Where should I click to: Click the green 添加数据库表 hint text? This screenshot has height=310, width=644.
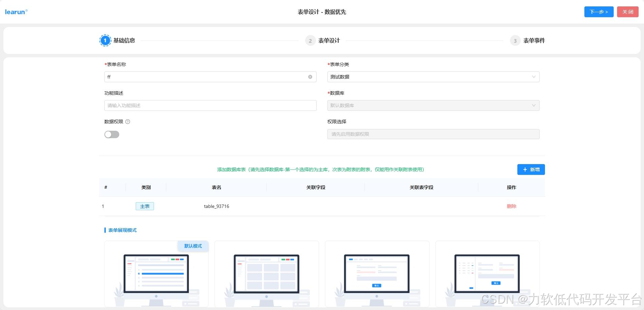click(321, 169)
